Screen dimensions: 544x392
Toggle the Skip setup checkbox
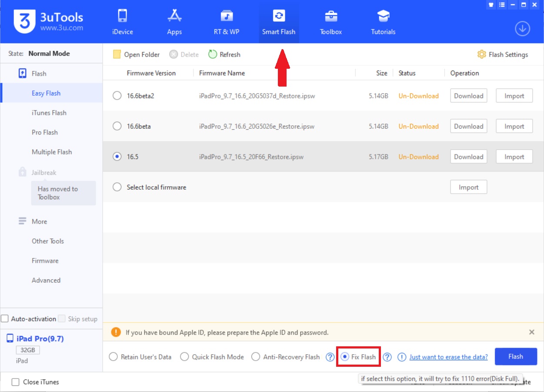pyautogui.click(x=62, y=319)
